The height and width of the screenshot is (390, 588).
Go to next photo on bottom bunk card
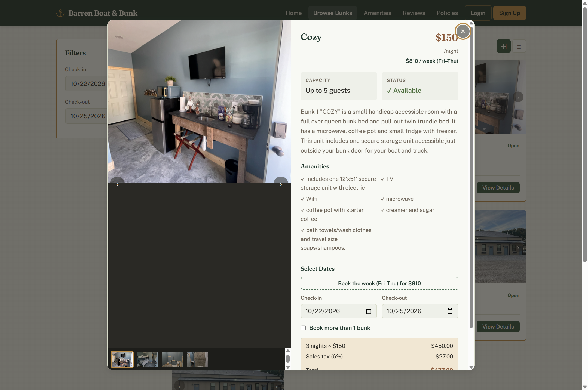(x=276, y=386)
